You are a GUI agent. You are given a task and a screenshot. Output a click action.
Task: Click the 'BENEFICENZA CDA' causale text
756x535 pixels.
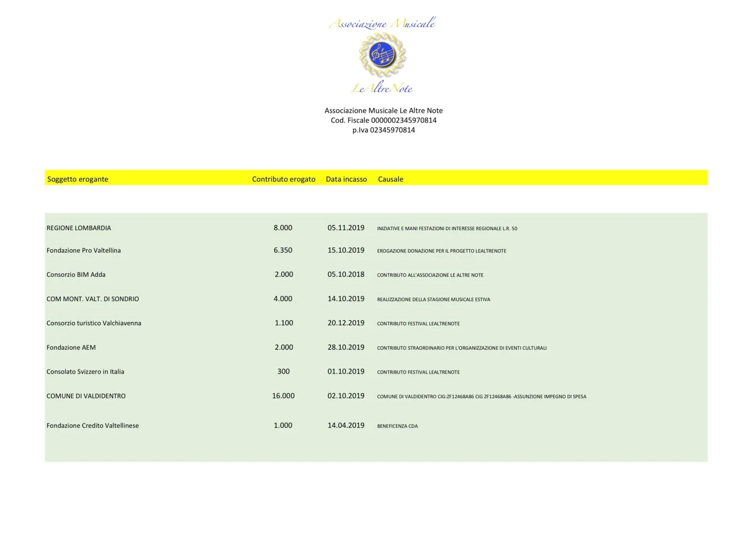[397, 426]
